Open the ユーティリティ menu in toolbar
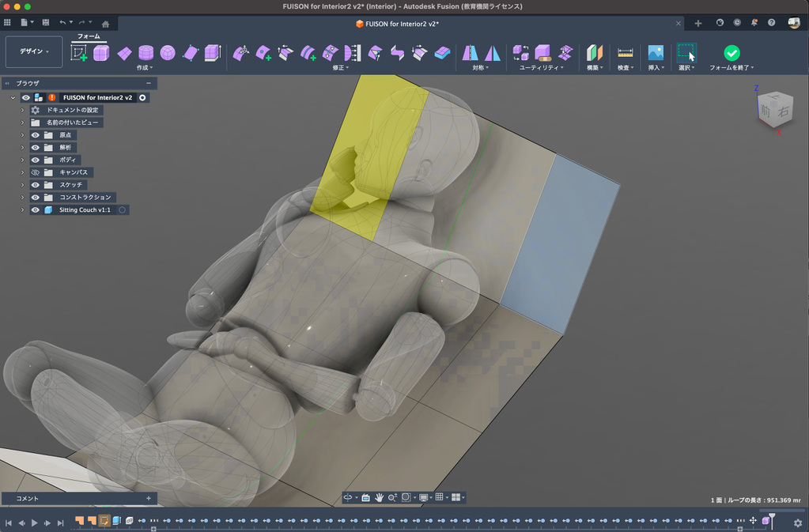The width and height of the screenshot is (809, 532). tap(540, 68)
